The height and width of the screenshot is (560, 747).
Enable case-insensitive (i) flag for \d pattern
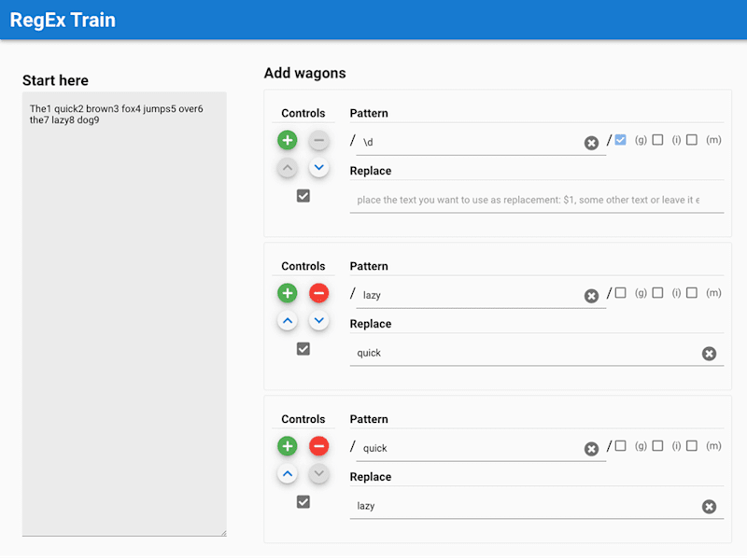pos(657,139)
